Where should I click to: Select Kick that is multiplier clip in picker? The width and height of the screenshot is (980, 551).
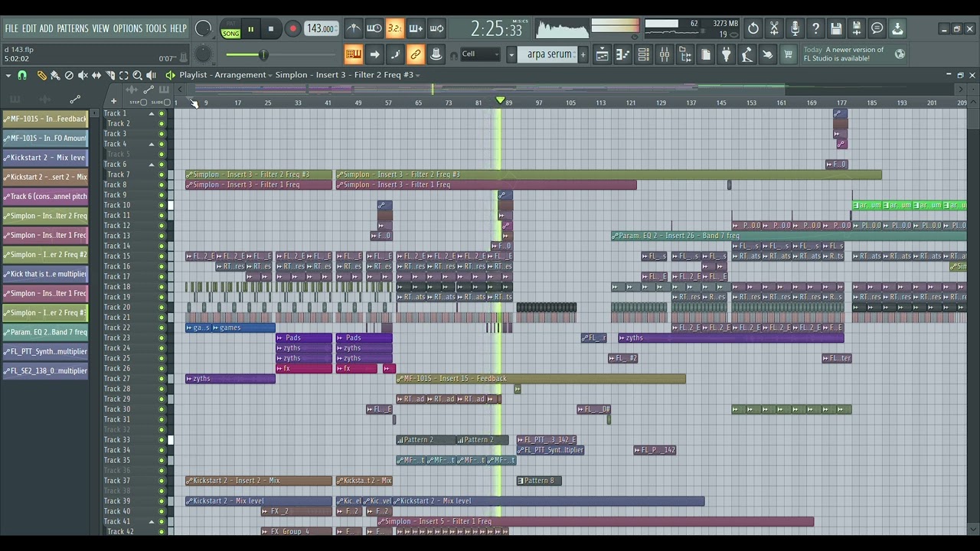(44, 274)
